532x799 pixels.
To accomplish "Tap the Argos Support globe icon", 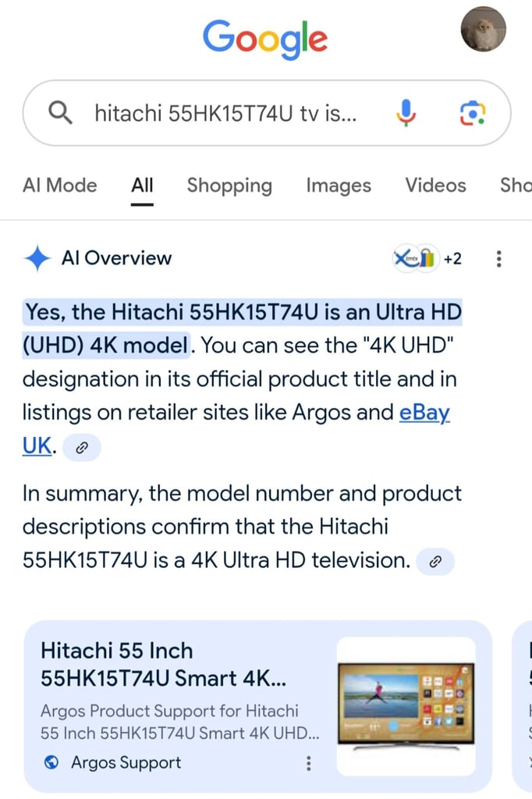I will click(x=51, y=762).
